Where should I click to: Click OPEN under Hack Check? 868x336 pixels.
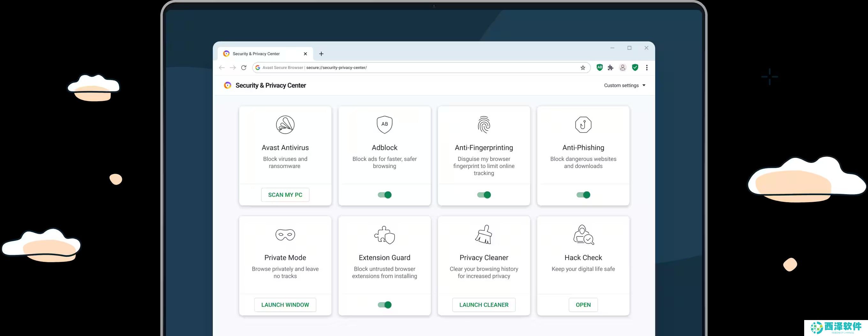coord(583,305)
